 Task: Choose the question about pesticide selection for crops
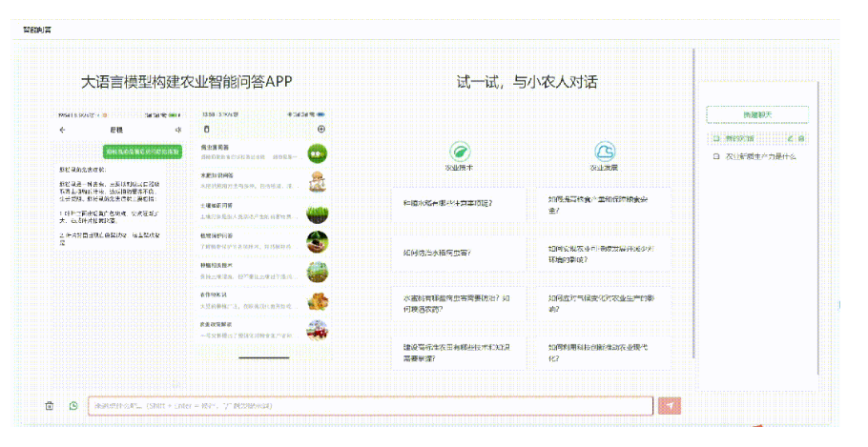(458, 303)
